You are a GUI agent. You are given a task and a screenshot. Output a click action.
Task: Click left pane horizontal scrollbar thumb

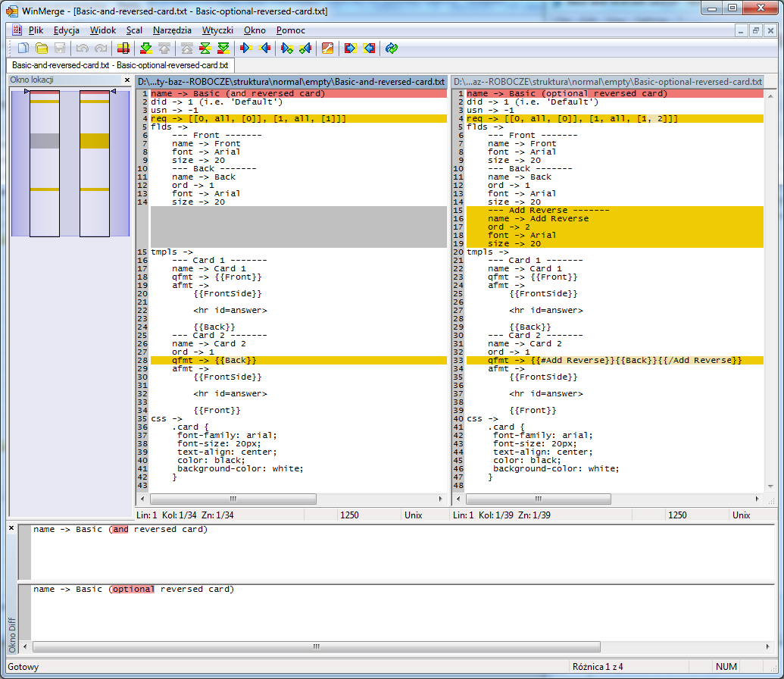[x=233, y=499]
